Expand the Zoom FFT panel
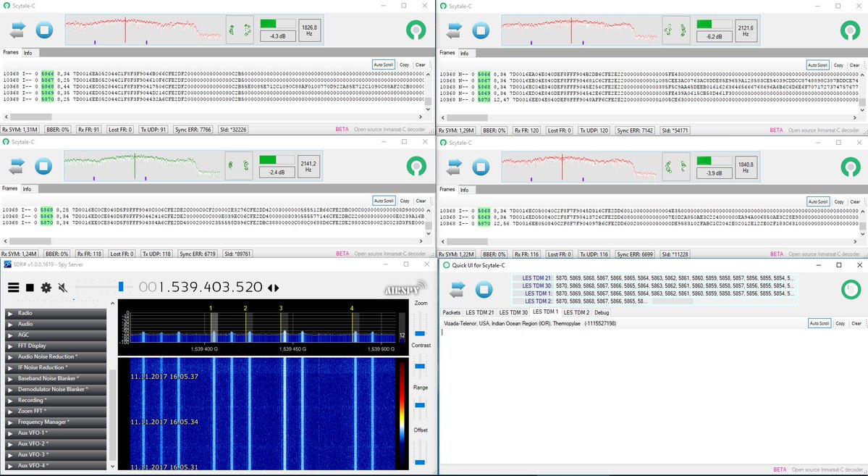Screen dimensions: 868x476 (55, 412)
